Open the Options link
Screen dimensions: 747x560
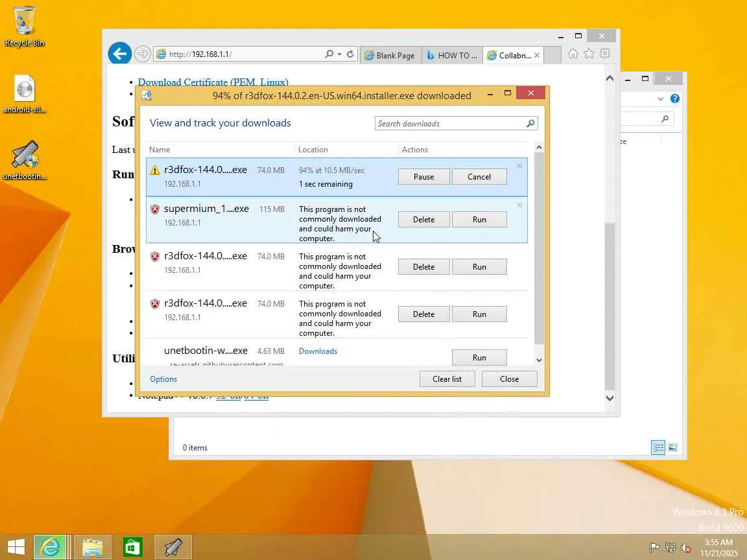click(163, 379)
